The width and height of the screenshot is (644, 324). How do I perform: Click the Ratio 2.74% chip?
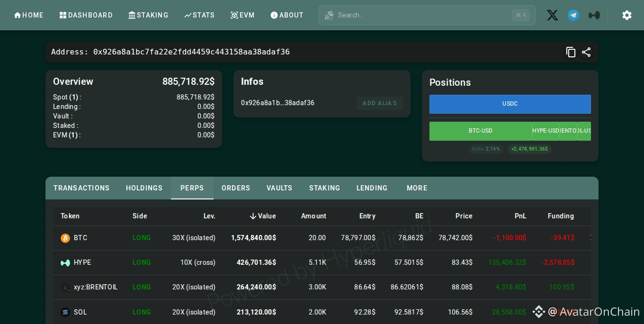[486, 149]
